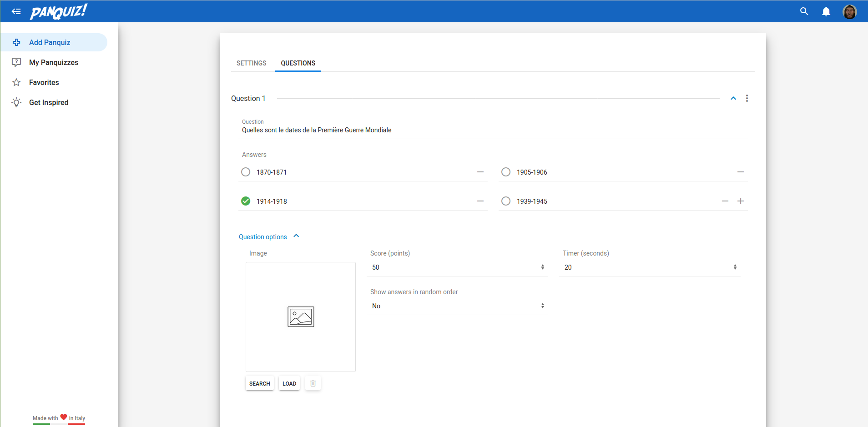Switch to the Settings tab
Viewport: 868px width, 427px height.
pyautogui.click(x=251, y=63)
